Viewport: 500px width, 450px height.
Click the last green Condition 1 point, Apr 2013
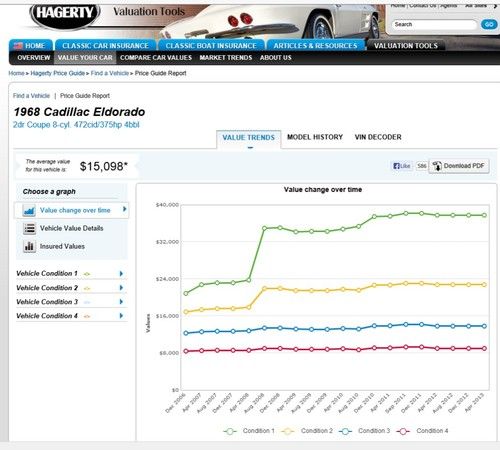click(484, 215)
